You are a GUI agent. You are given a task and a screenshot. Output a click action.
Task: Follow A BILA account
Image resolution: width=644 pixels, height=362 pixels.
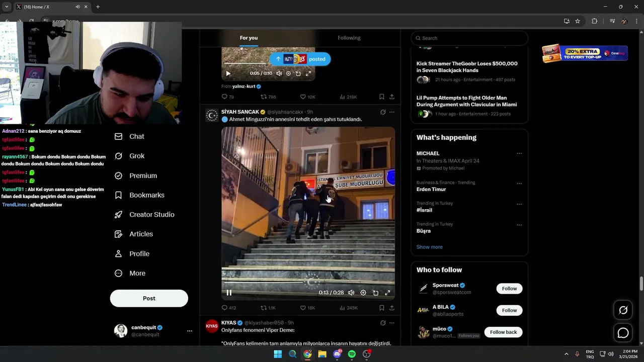(x=509, y=310)
